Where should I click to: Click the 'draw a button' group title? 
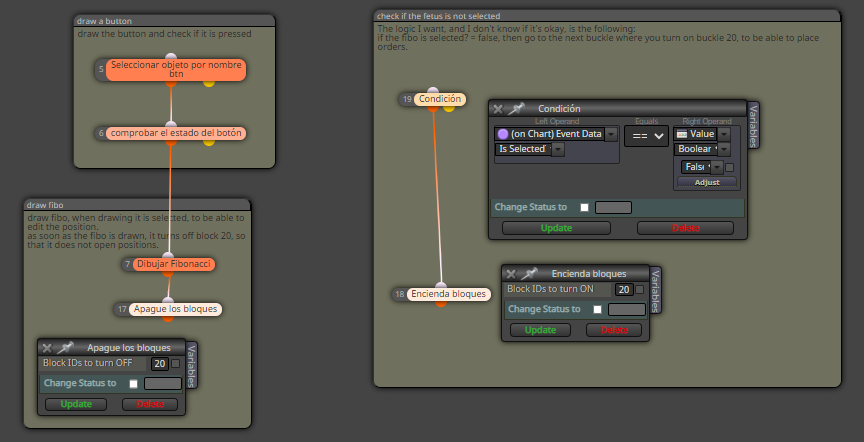(x=104, y=21)
